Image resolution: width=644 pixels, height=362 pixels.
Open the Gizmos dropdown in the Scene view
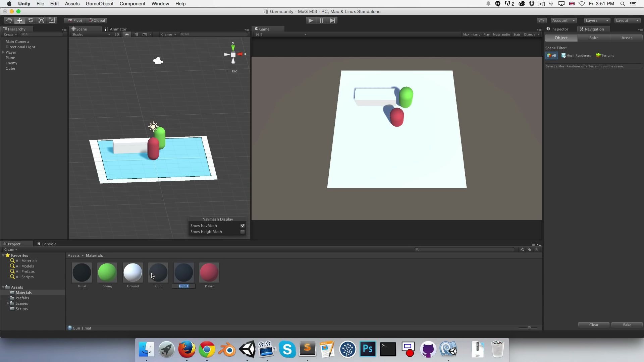click(168, 34)
